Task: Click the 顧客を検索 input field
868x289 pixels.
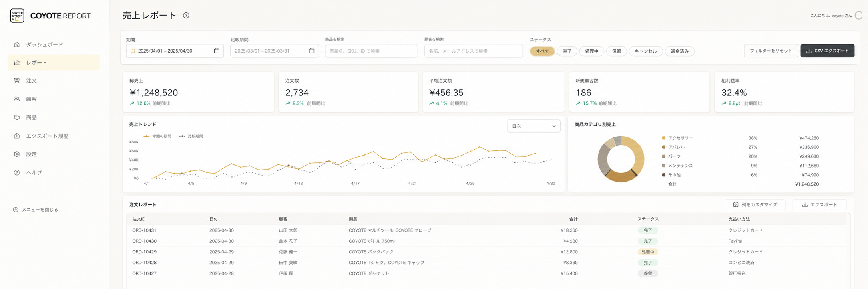Action: coord(474,51)
